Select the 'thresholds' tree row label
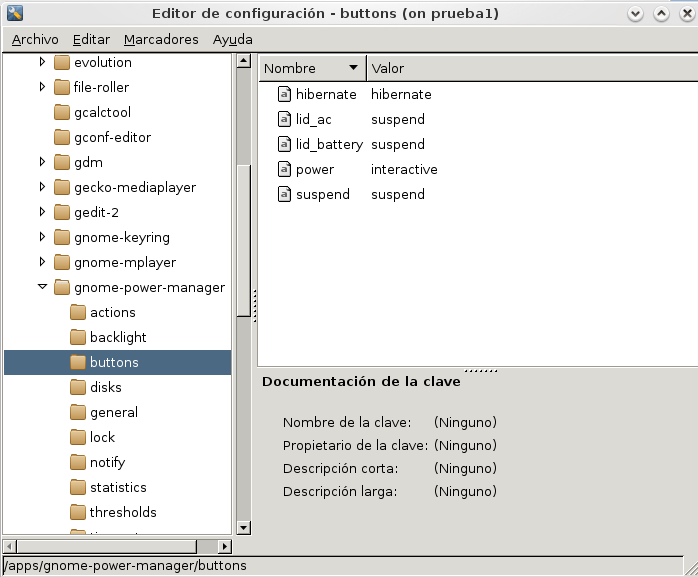This screenshot has width=698, height=577. [x=123, y=512]
